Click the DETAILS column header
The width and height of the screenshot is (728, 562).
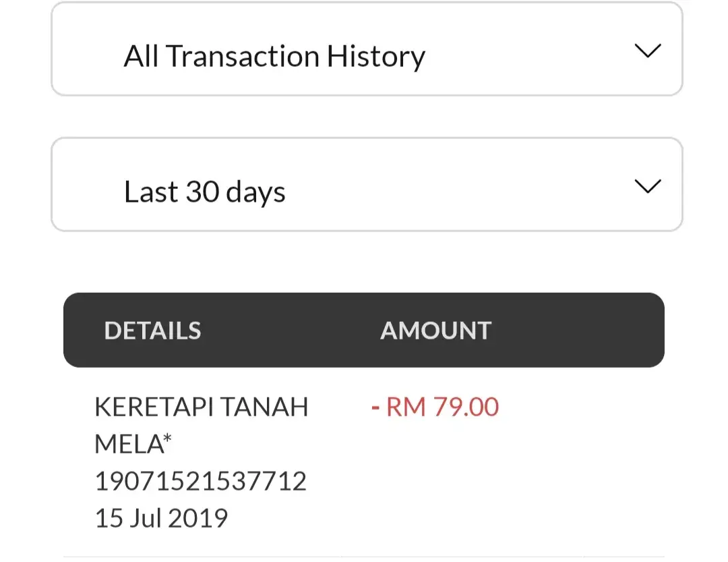(152, 331)
